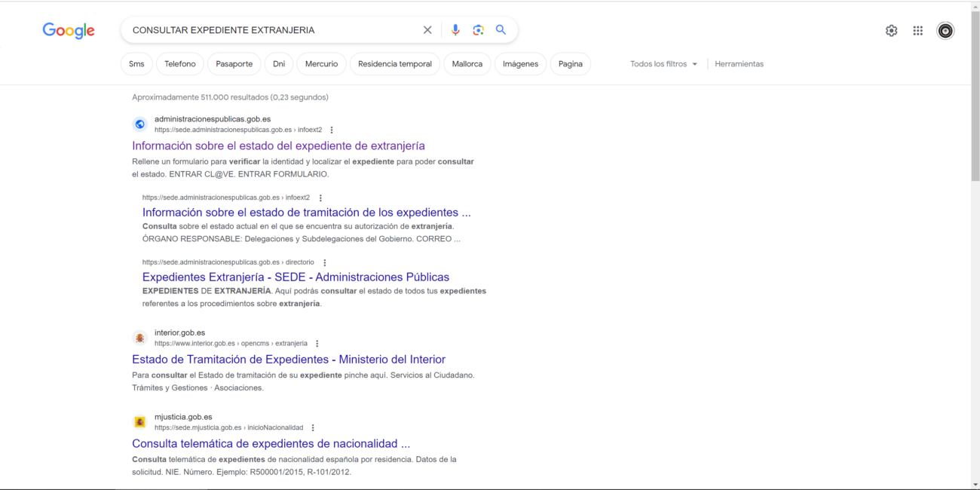Open three-dot menu for first infoext2 result
The height and width of the screenshot is (490, 980).
332,130
